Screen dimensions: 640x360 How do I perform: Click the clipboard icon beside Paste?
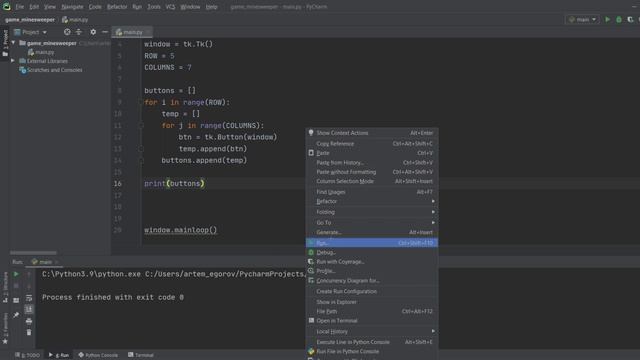click(311, 153)
